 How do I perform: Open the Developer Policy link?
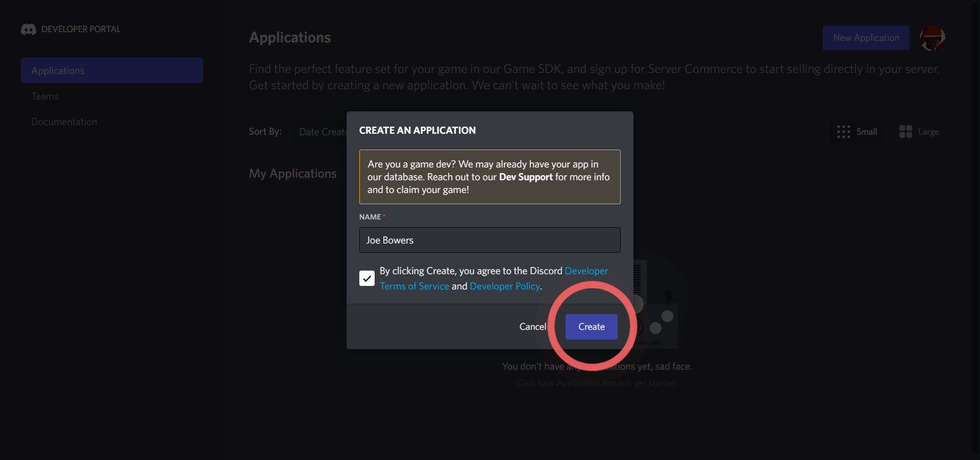[x=504, y=286]
